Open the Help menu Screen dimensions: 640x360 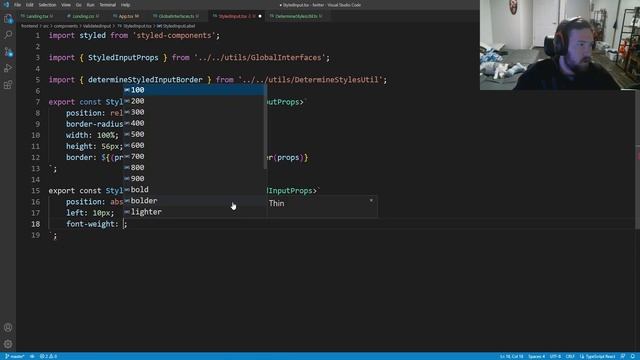coord(125,5)
